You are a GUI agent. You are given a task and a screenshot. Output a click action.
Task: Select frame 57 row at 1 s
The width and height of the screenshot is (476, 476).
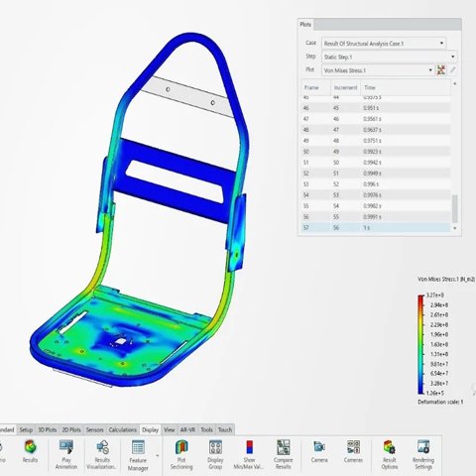376,228
